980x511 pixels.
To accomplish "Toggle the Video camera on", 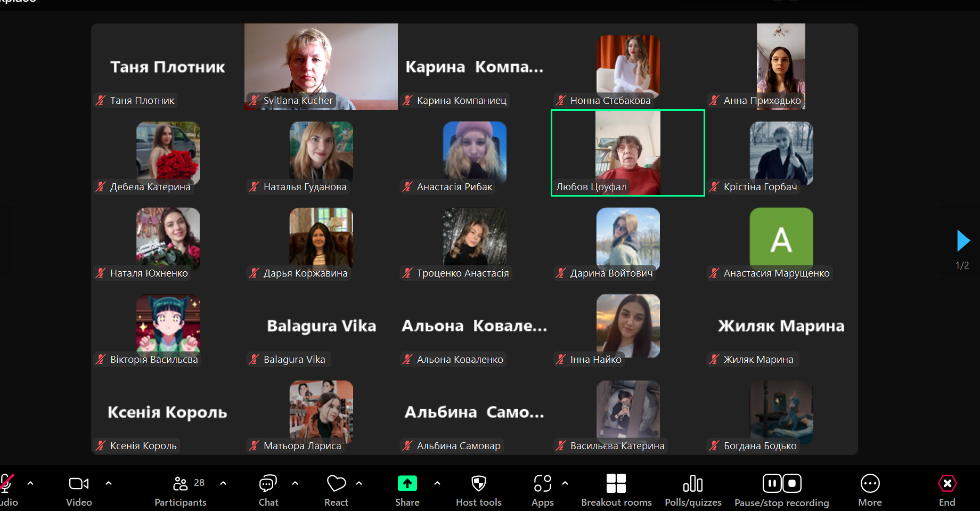I will pyautogui.click(x=79, y=490).
